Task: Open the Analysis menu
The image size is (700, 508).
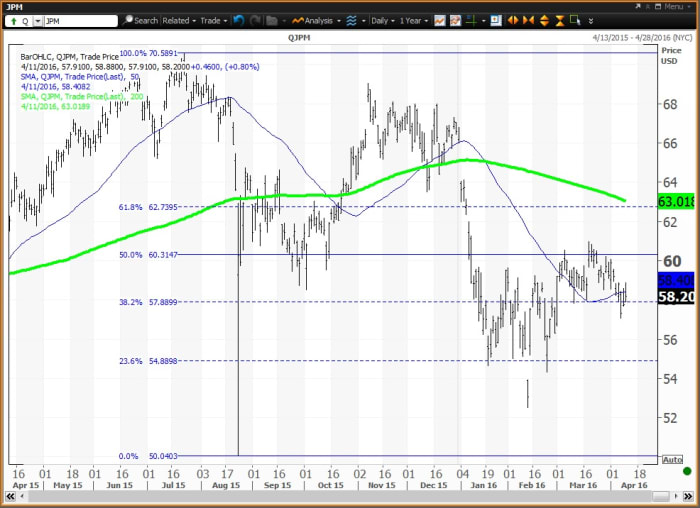Action: click(x=316, y=21)
